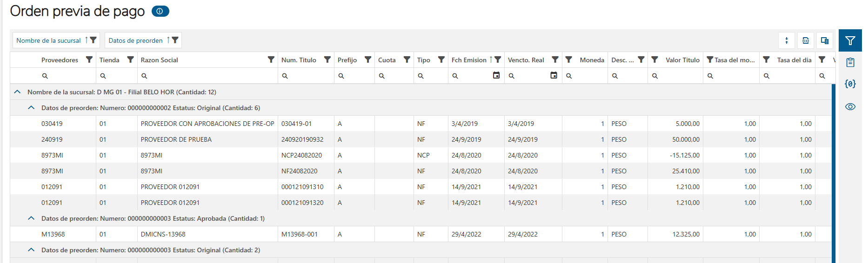Click the Datos de preorden group chip

[135, 40]
